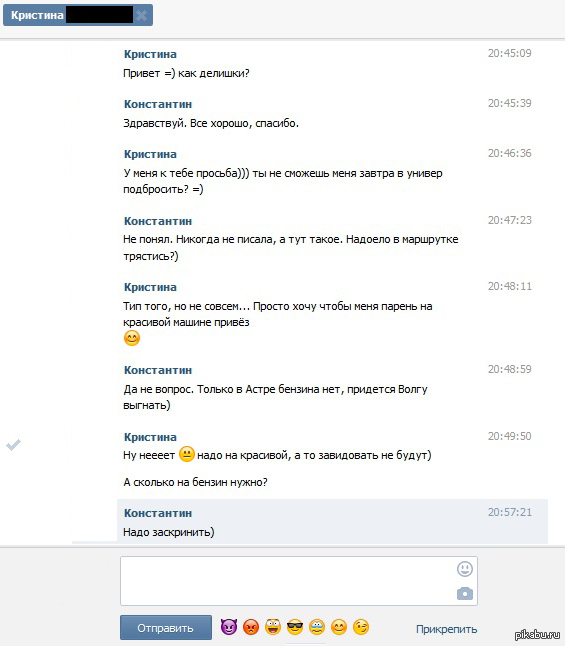Insert the winking face emoji
The image size is (565, 646).
tap(361, 627)
